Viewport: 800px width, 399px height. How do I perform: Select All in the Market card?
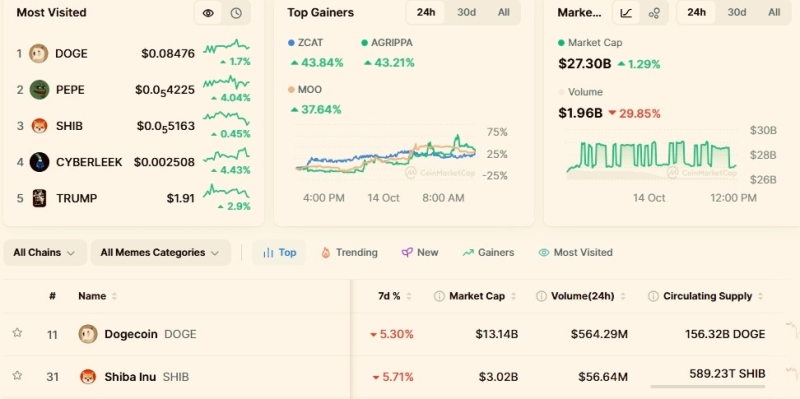774,12
